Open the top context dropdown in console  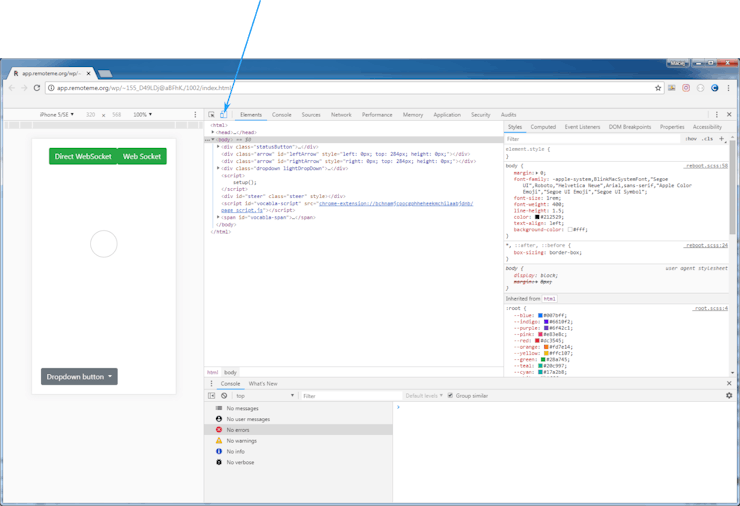click(x=265, y=396)
